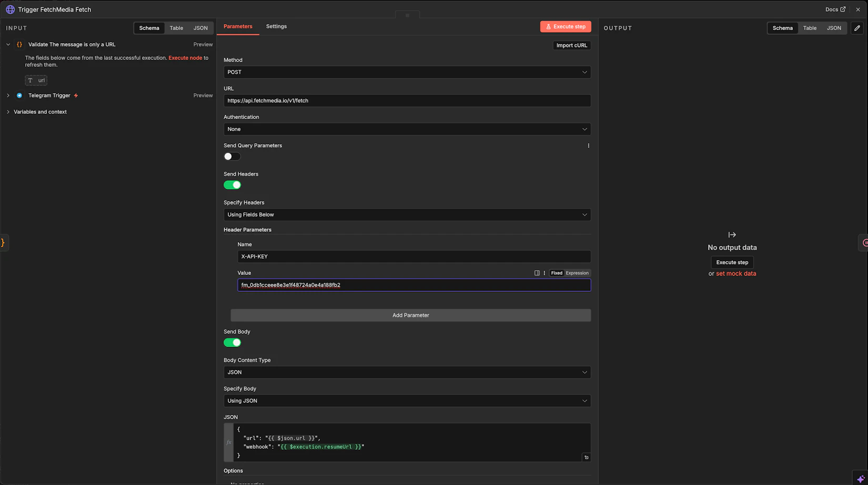Click the pencil edit icon in Output panel

point(857,28)
